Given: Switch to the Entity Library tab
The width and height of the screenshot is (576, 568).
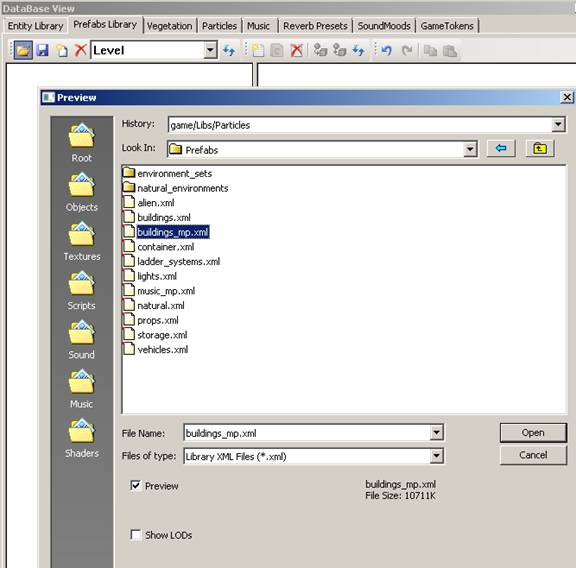Looking at the screenshot, I should (x=36, y=26).
